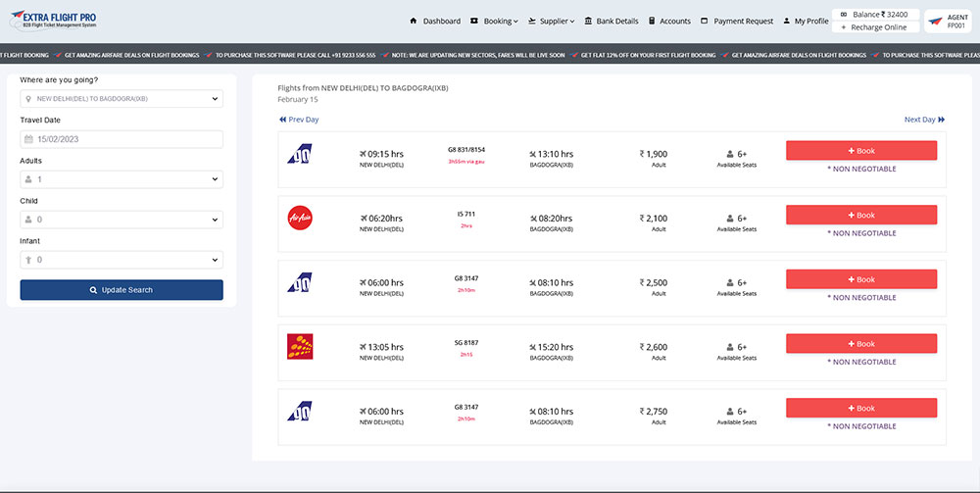Book the ₹2,600 SG 8187 flight
Screen dimensions: 980x493
860,344
